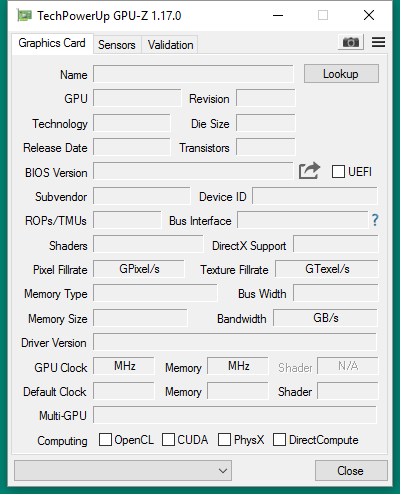Switch to the Sensors tab
The height and width of the screenshot is (494, 400).
(117, 45)
